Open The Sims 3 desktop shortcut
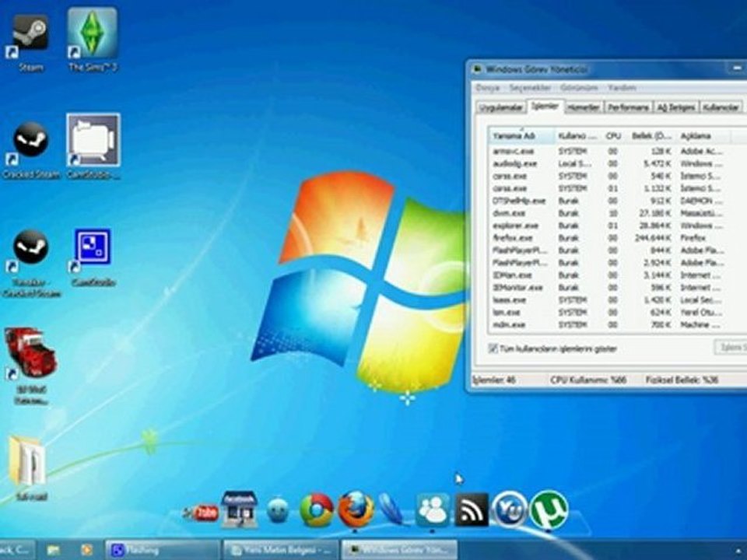This screenshot has width=747, height=560. pyautogui.click(x=92, y=35)
